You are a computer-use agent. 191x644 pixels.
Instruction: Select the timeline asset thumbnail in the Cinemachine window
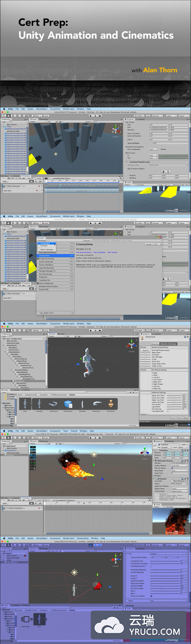(x=25, y=619)
